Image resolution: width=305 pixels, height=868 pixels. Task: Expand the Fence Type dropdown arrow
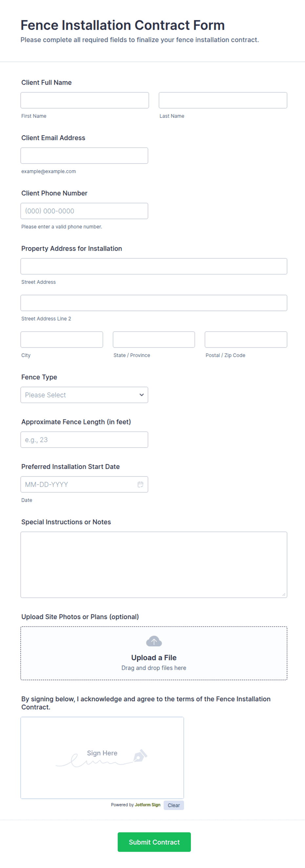click(x=142, y=395)
